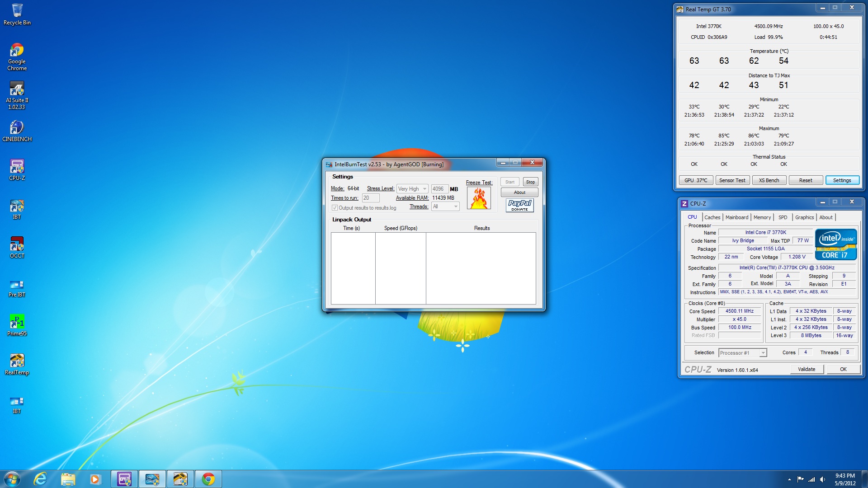The image size is (868, 488).
Task: Select the RealTemp desktop icon
Action: pyautogui.click(x=17, y=364)
